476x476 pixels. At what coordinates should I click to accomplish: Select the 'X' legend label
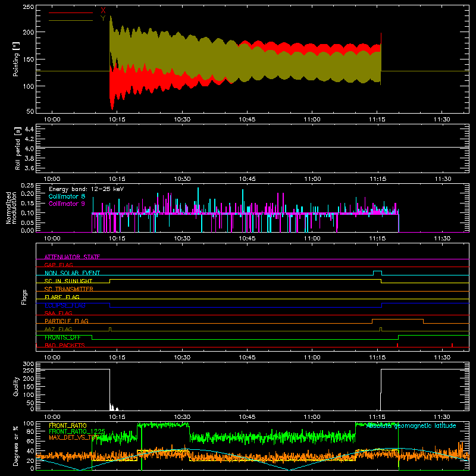tap(103, 11)
